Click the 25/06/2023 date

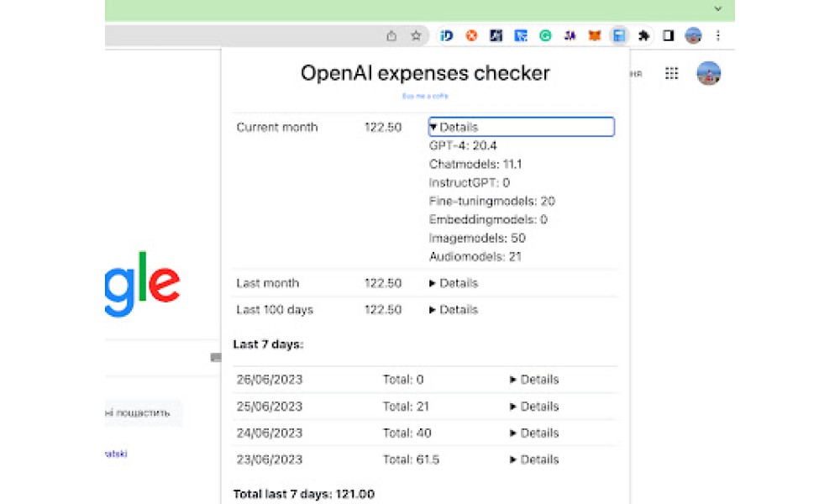(270, 407)
